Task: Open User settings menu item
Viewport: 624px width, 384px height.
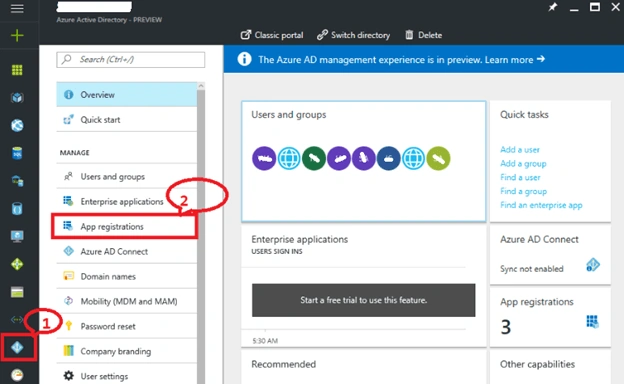Action: pos(127,376)
